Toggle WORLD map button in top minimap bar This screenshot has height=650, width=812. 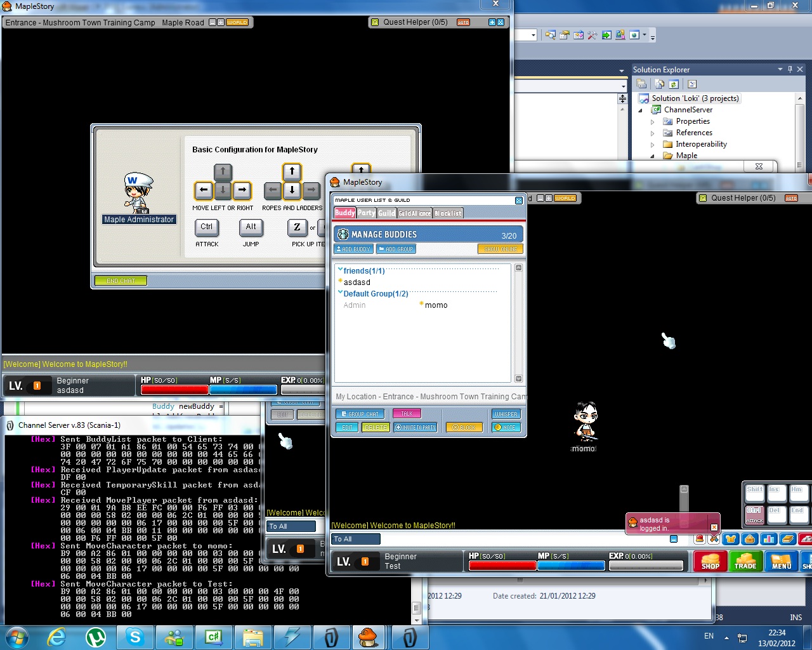(237, 22)
